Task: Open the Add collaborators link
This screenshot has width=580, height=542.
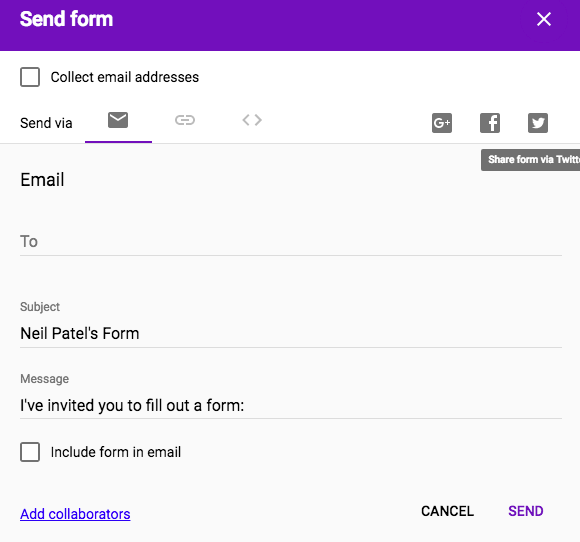Action: point(75,514)
